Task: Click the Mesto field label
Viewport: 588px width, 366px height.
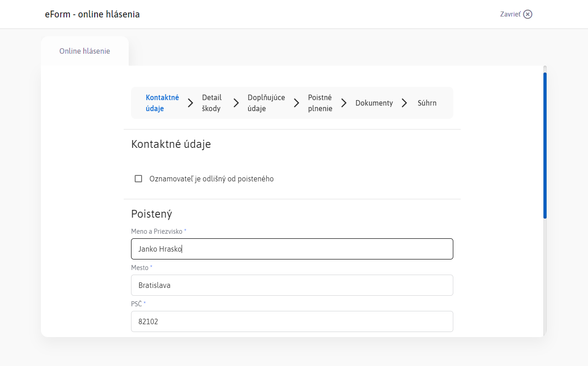Action: pos(142,267)
